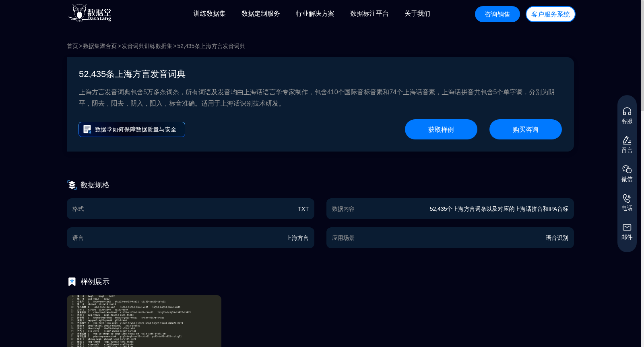
Task: Click the 邮件 mail icon
Action: [627, 227]
